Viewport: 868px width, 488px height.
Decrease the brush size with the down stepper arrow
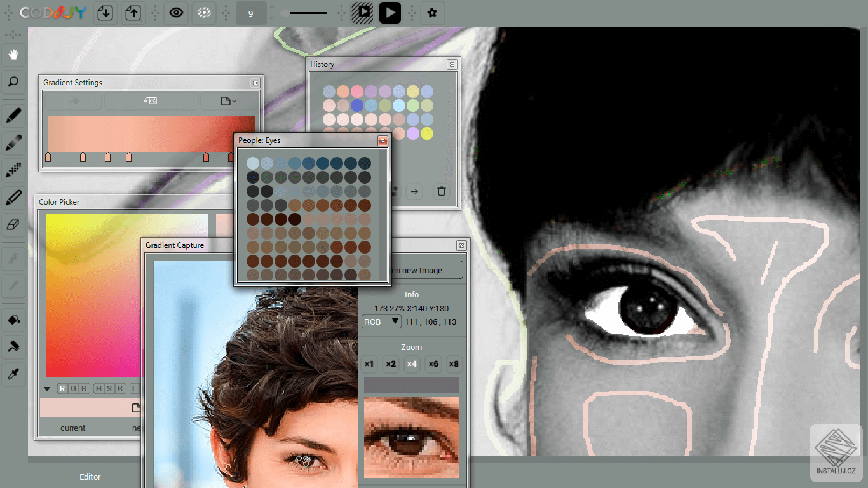tap(273, 17)
